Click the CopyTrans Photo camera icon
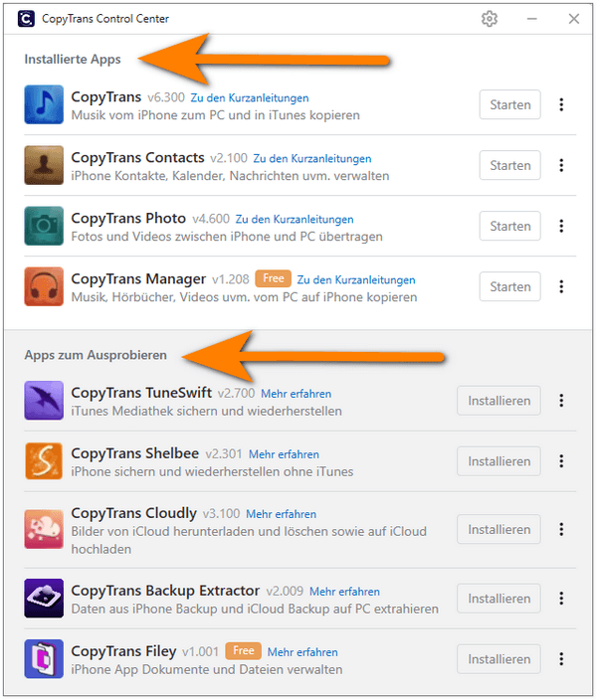 (x=44, y=226)
